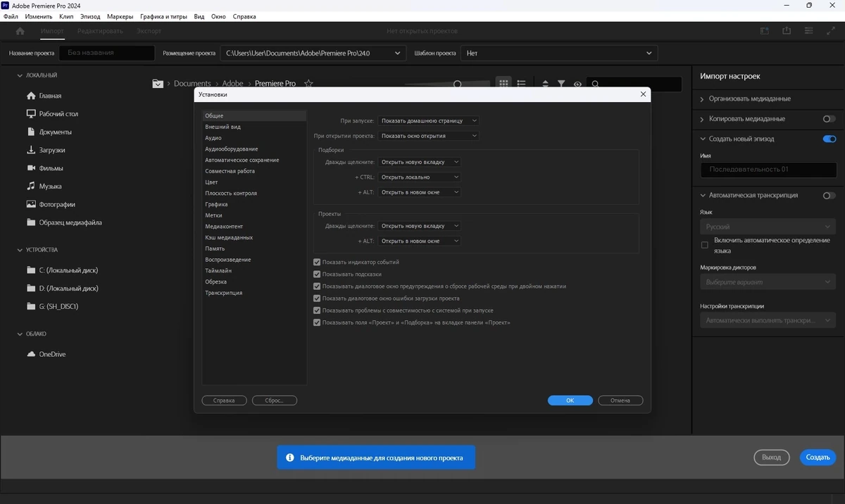
Task: Open Графика и титры menu
Action: tap(163, 16)
